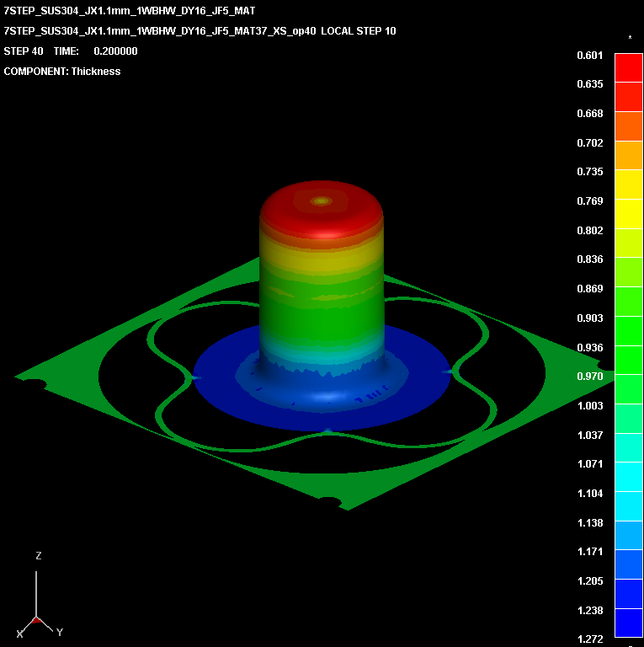Select green legend band between 0.869 and 0.903
The image size is (644, 647).
[x=629, y=302]
